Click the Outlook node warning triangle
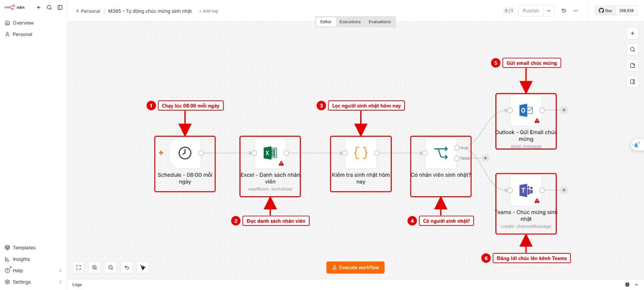The width and height of the screenshot is (644, 290). tap(537, 121)
